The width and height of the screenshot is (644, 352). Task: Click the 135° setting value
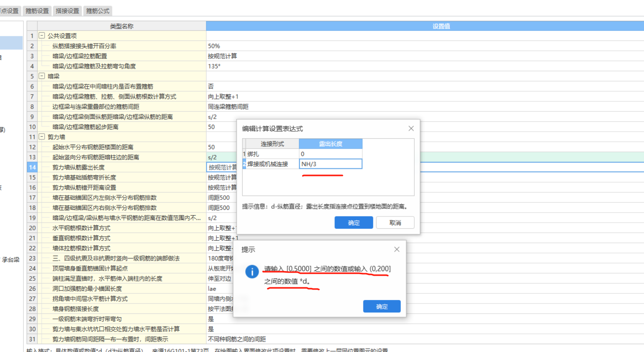click(214, 66)
